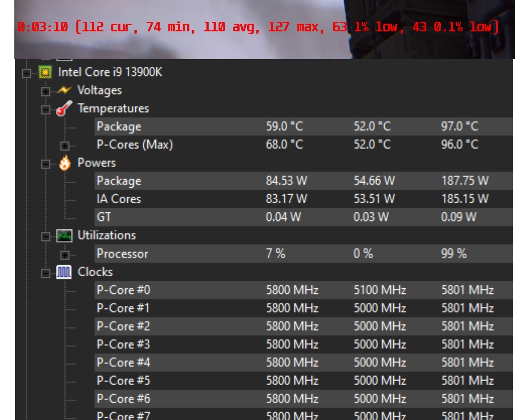The image size is (515, 420).
Task: Collapse the Intel Core i9 13900K node
Action: [x=26, y=73]
